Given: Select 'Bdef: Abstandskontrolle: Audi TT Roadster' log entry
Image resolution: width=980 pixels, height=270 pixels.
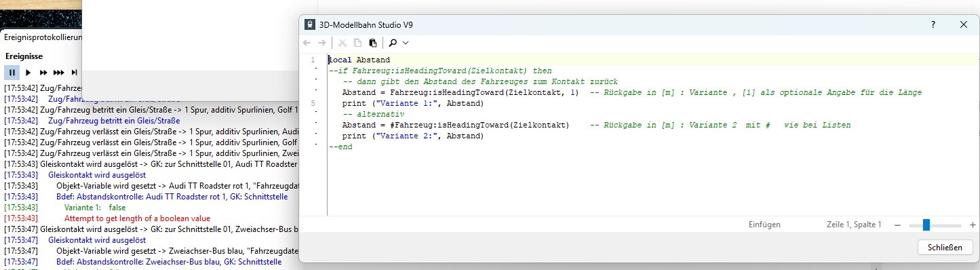Looking at the screenshot, I should 172,197.
